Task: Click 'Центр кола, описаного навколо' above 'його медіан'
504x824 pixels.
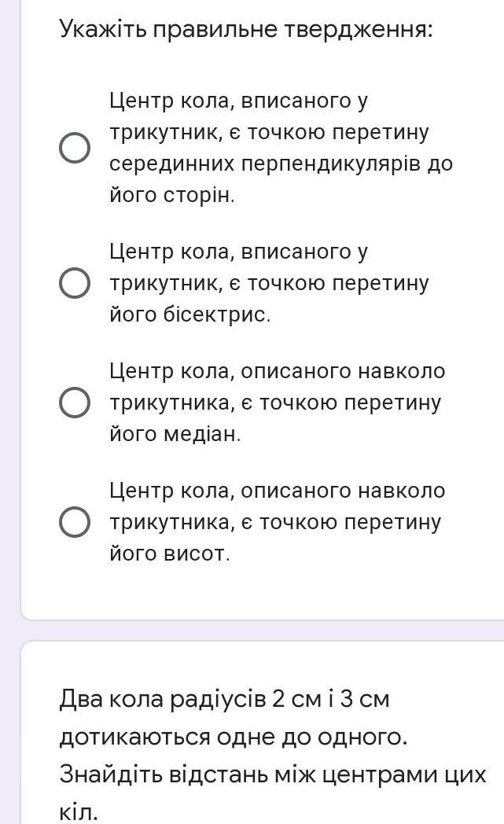Action: click(277, 371)
